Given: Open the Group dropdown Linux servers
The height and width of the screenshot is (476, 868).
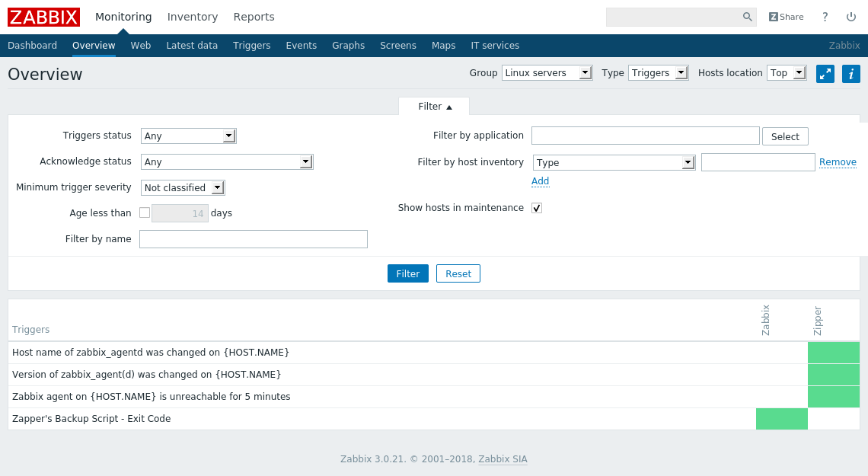Looking at the screenshot, I should pyautogui.click(x=547, y=73).
